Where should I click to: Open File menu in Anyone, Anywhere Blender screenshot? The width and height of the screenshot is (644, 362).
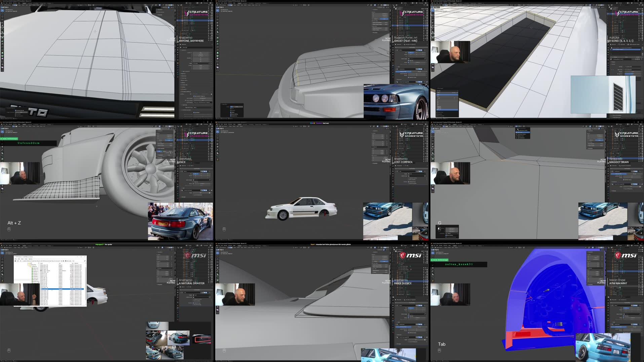pyautogui.click(x=4, y=3)
